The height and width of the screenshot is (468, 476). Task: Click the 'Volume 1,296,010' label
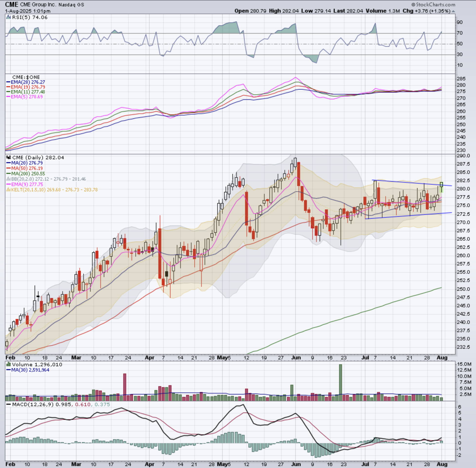(x=37, y=365)
